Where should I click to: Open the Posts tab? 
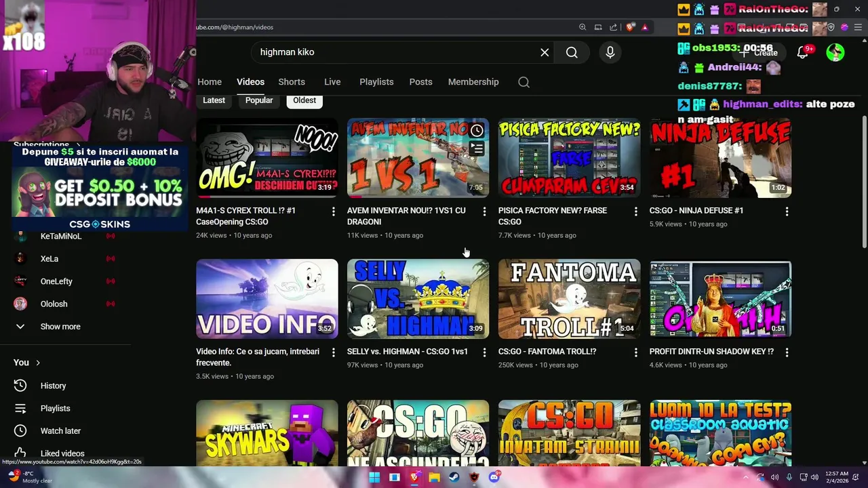420,82
